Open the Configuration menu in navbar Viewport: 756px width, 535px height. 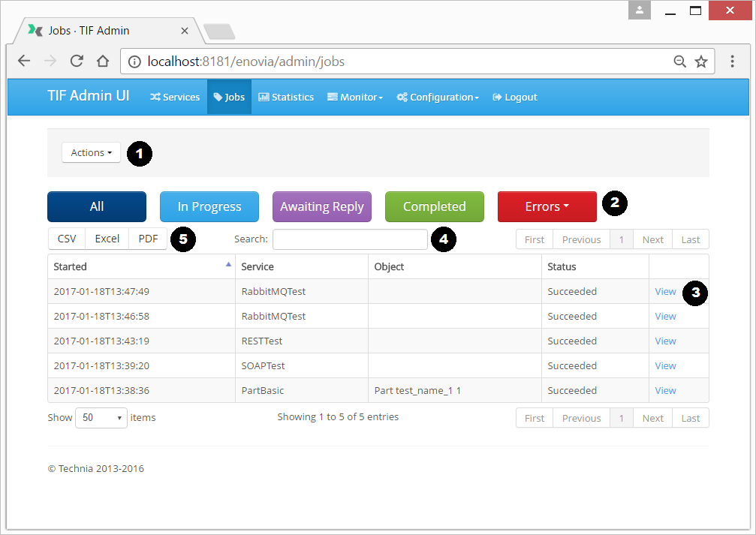(438, 97)
